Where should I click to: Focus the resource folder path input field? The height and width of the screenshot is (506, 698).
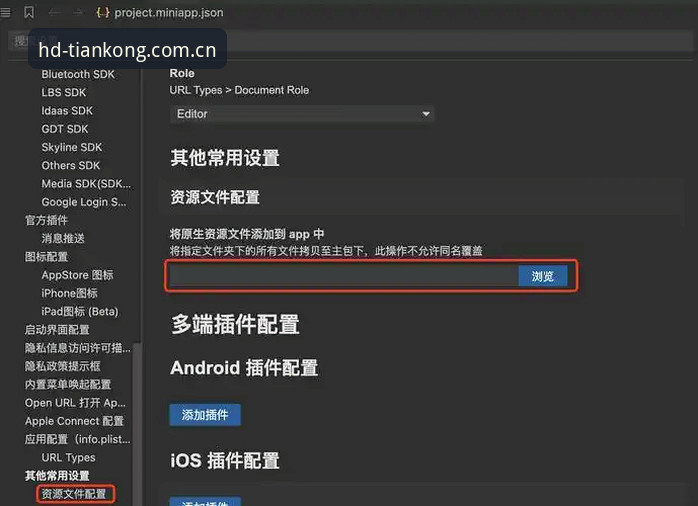click(343, 276)
